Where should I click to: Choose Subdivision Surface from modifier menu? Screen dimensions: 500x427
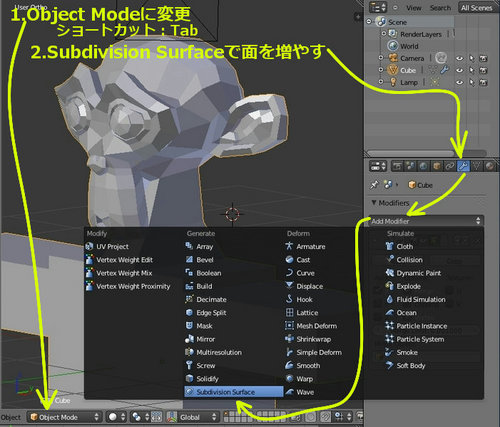coord(234,392)
